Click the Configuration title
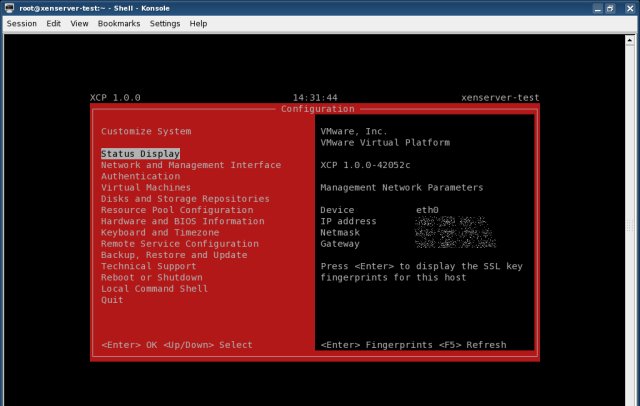The height and width of the screenshot is (406, 640). (318, 109)
